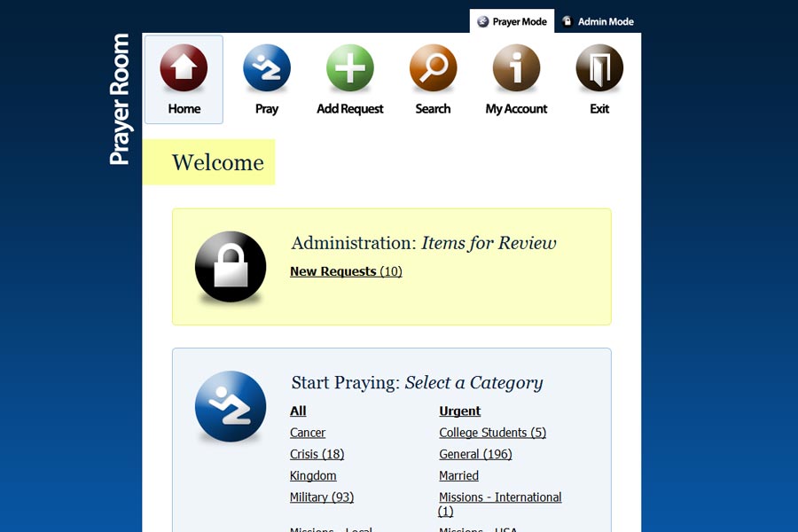Viewport: 798px width, 532px height.
Task: Click the Exit door icon
Action: [x=599, y=68]
